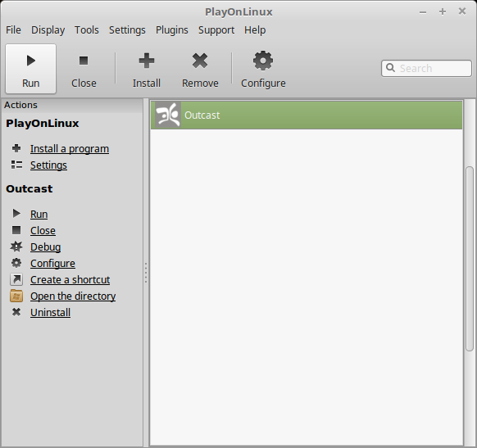Image resolution: width=477 pixels, height=448 pixels.
Task: Minimize the PlayOnLinux window
Action: 423,11
